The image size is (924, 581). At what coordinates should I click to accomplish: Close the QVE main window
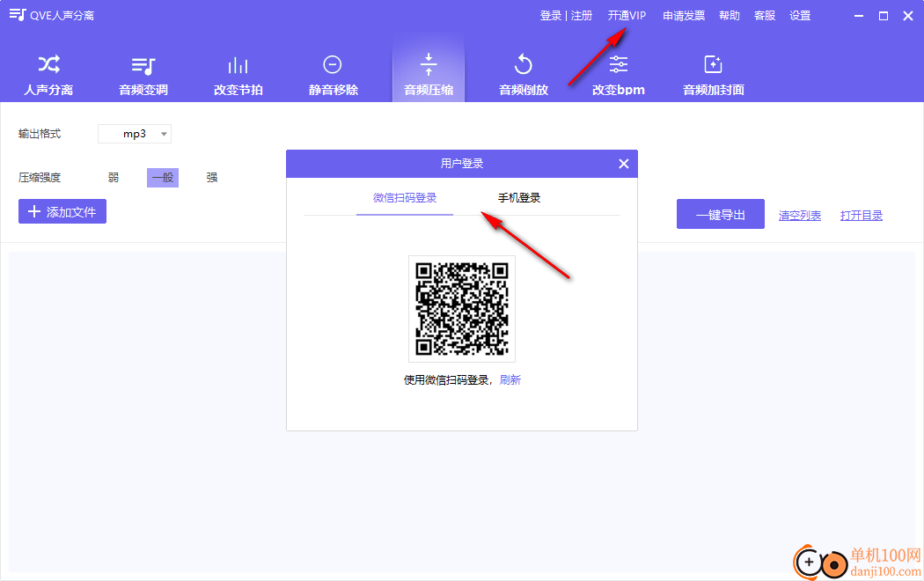[x=908, y=16]
